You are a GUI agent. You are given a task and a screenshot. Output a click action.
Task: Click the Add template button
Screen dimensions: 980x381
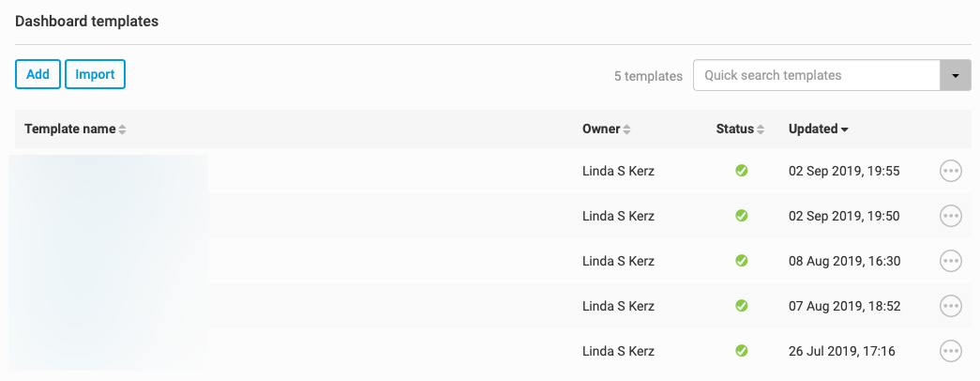[38, 74]
